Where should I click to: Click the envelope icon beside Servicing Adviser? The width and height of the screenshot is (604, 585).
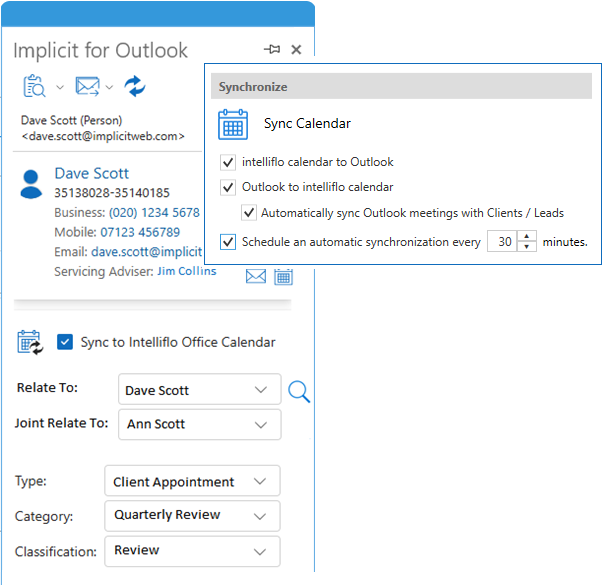[256, 276]
